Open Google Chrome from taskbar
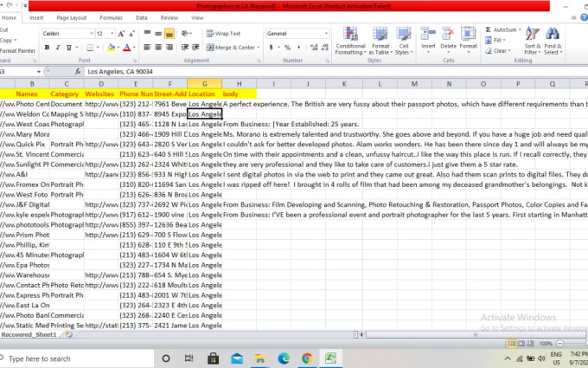This screenshot has height=368, width=588. [x=307, y=358]
